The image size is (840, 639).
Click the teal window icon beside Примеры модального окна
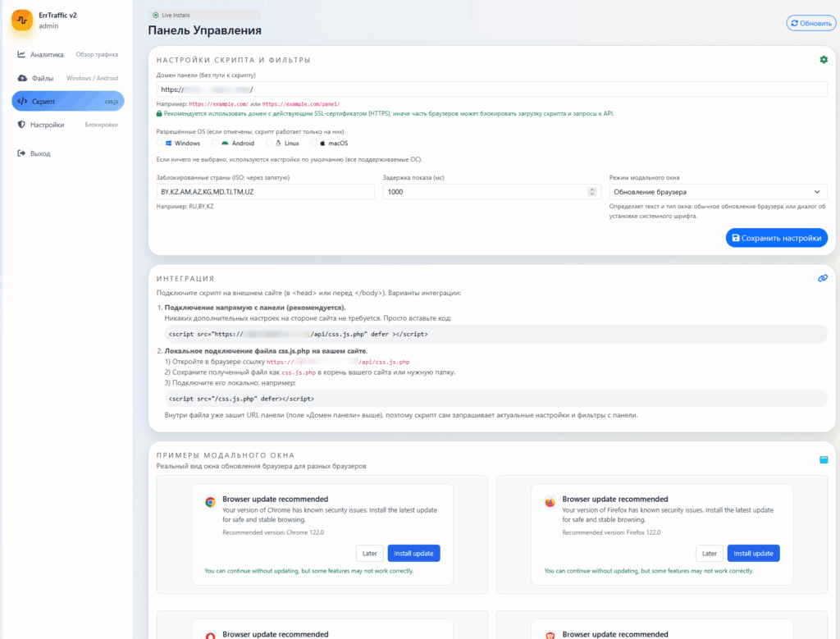[824, 459]
